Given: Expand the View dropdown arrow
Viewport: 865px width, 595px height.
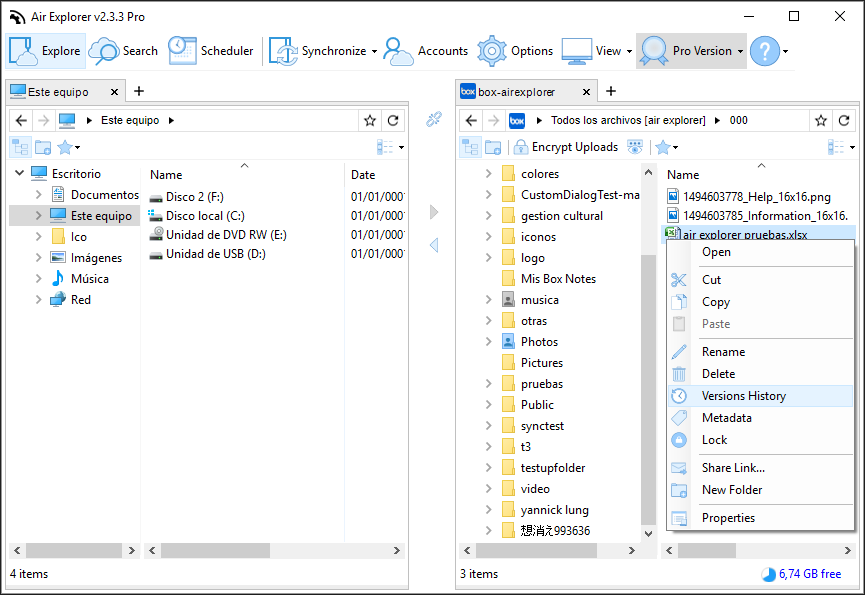Looking at the screenshot, I should coord(629,51).
